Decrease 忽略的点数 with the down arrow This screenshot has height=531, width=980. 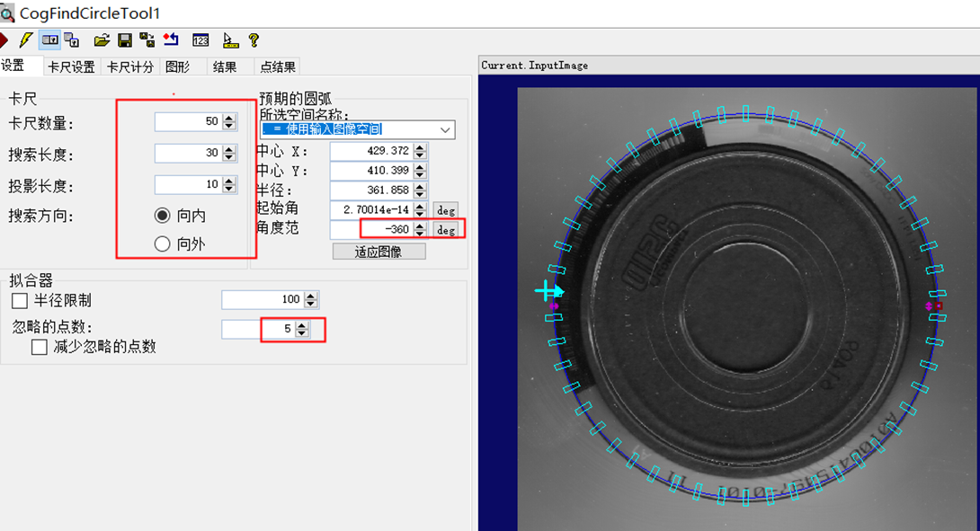click(x=302, y=333)
